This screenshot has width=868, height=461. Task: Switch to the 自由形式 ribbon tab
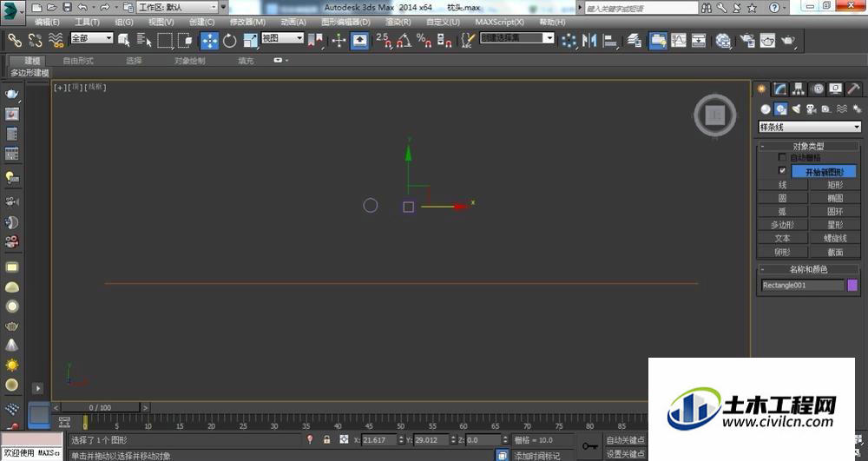78,60
